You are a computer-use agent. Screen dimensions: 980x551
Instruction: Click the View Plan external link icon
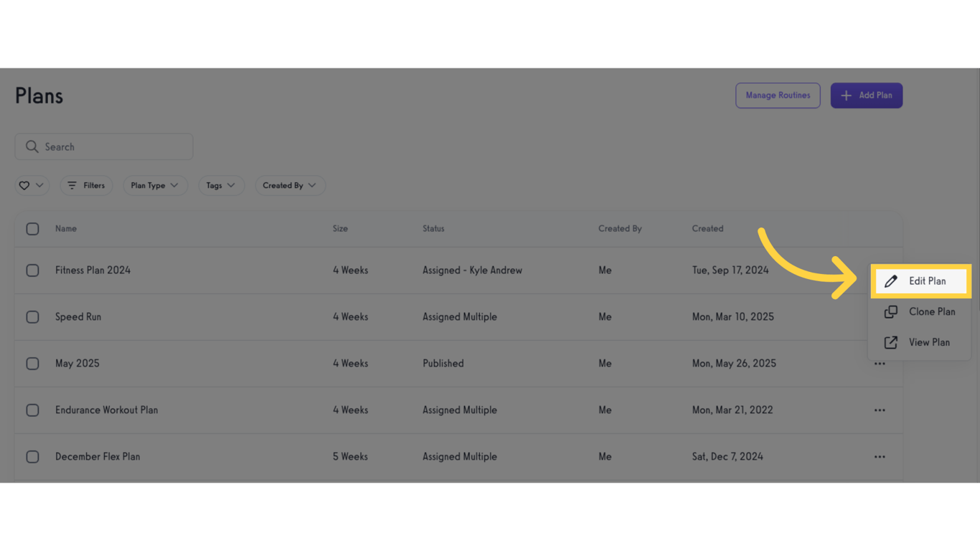point(891,342)
